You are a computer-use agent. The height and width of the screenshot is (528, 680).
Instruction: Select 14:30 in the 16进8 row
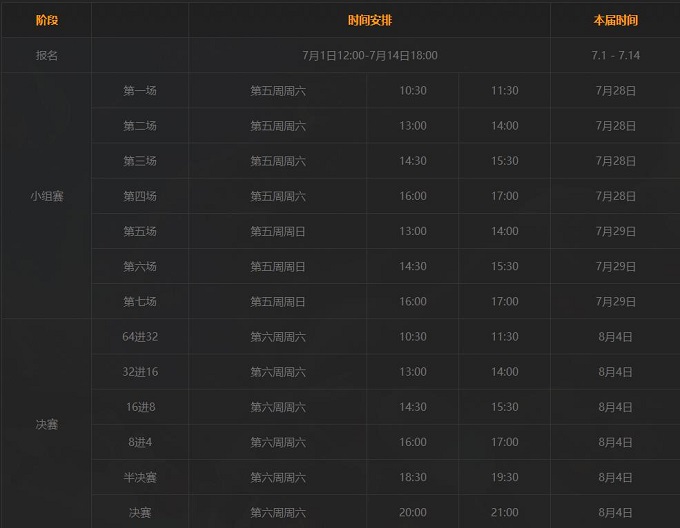pyautogui.click(x=413, y=407)
